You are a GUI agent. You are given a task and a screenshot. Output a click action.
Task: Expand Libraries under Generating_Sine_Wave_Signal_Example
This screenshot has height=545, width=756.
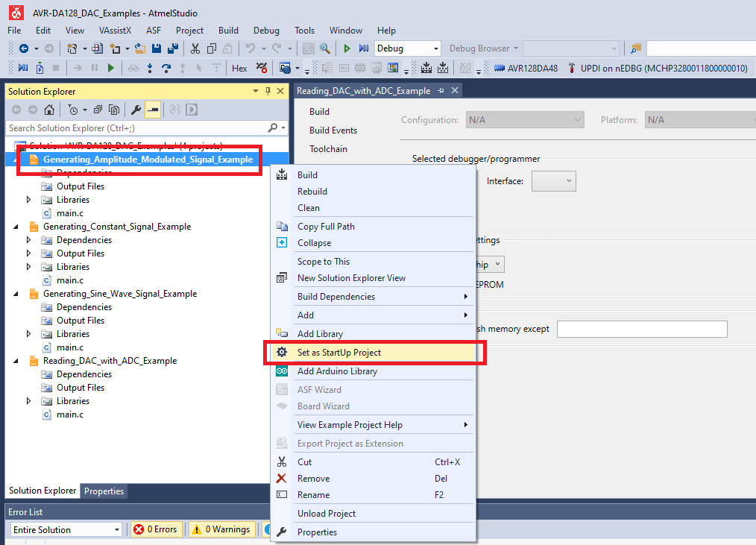[28, 334]
